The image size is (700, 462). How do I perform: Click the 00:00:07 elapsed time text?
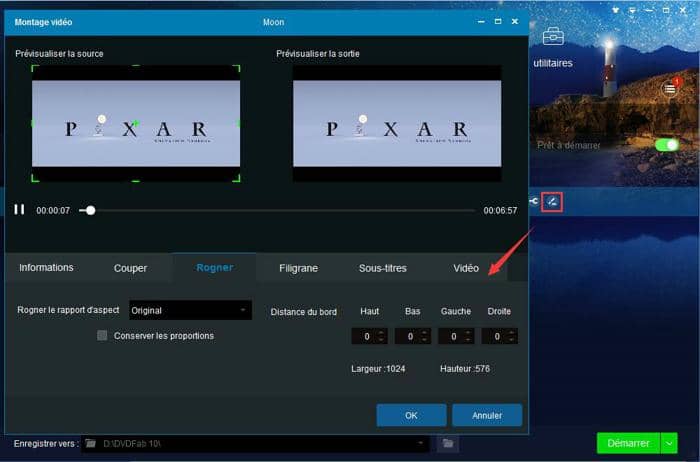coord(53,210)
